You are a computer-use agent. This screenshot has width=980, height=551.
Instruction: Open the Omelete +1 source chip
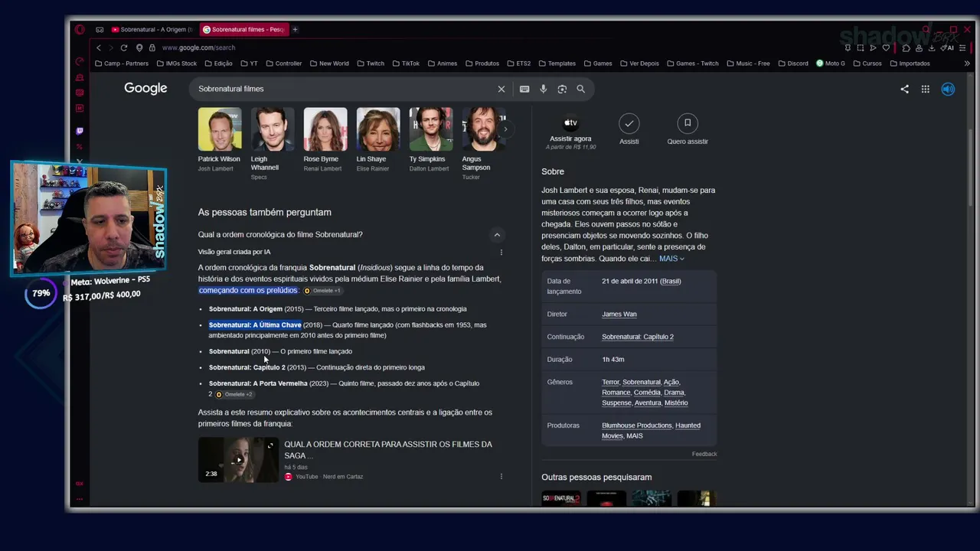[322, 291]
